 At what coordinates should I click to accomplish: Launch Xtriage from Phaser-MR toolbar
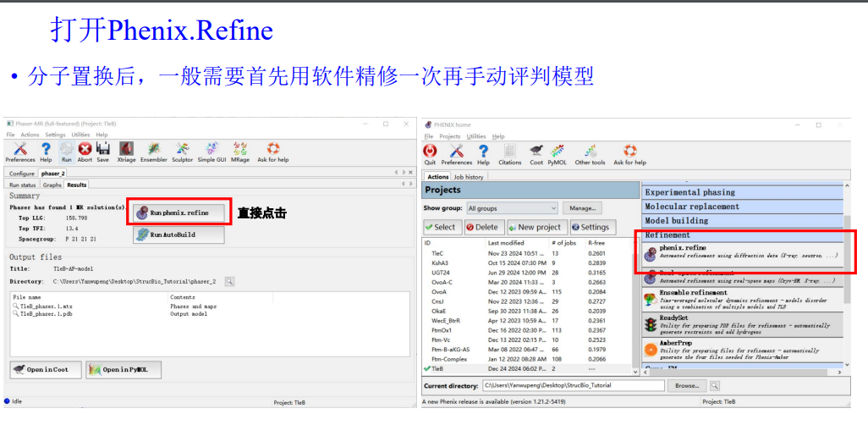tap(126, 152)
